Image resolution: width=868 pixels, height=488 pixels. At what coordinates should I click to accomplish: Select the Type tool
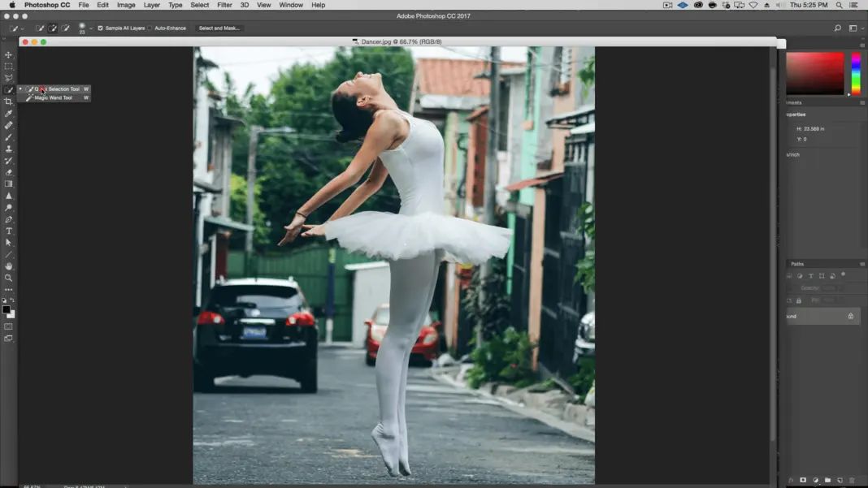[x=8, y=231]
